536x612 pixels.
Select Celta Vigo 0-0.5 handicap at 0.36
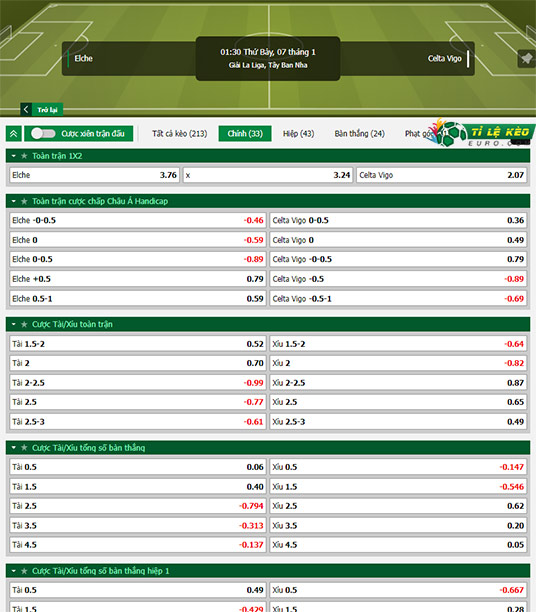pos(398,220)
